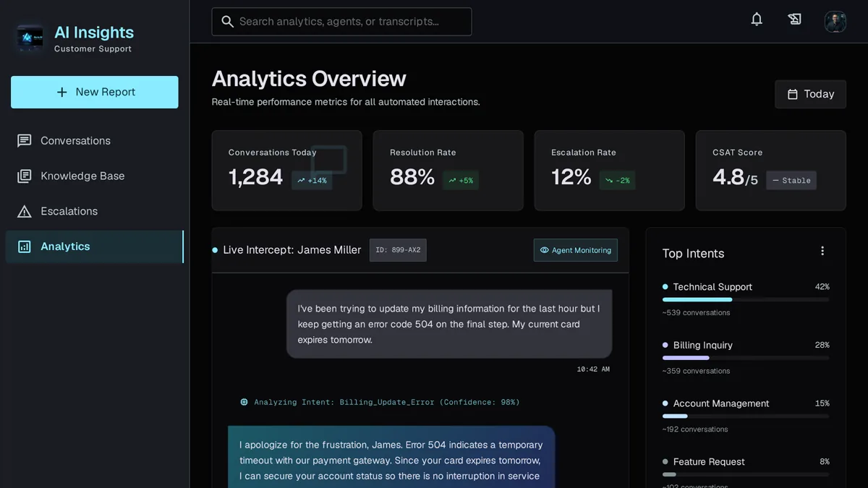Image resolution: width=868 pixels, height=488 pixels.
Task: Select the Analytics nav item
Action: [x=94, y=247]
